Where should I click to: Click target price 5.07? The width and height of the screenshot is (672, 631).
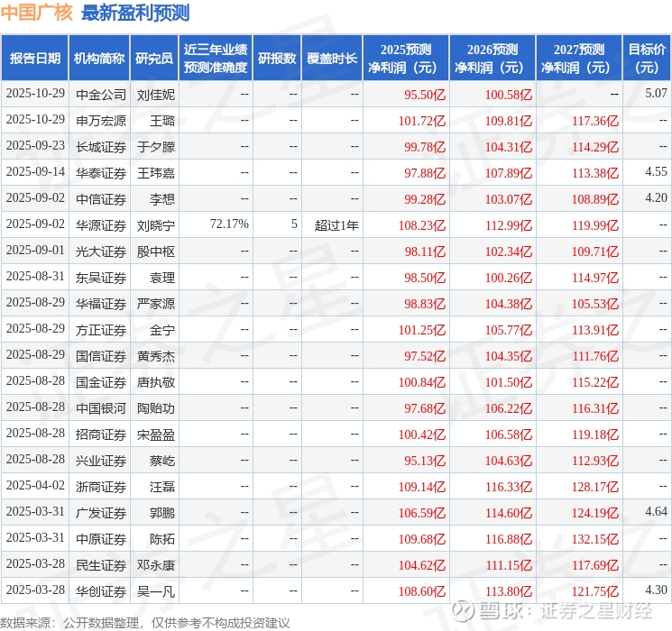656,93
